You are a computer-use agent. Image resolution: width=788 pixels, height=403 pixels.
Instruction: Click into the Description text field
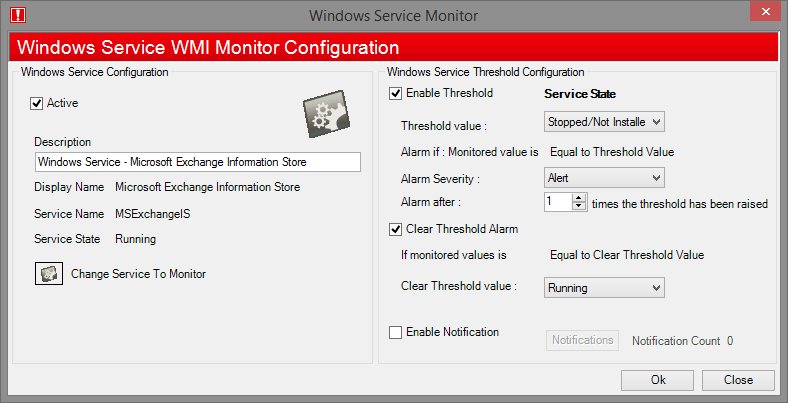pyautogui.click(x=198, y=162)
